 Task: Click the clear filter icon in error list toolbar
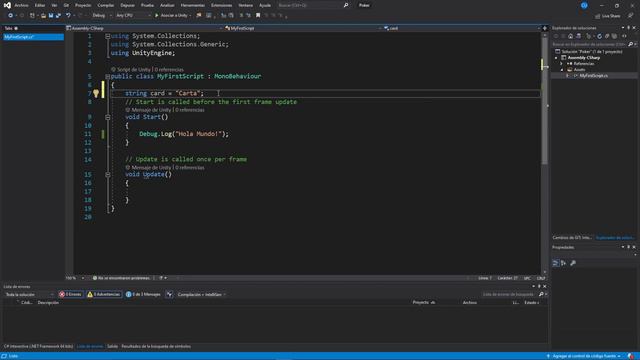tap(169, 294)
